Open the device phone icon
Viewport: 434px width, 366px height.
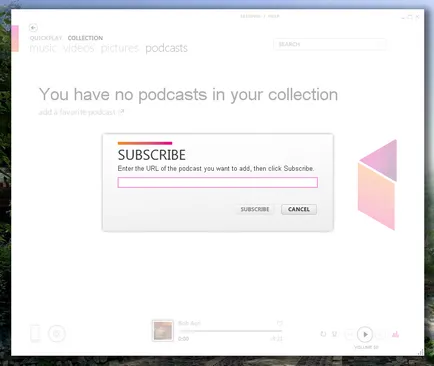[35, 333]
